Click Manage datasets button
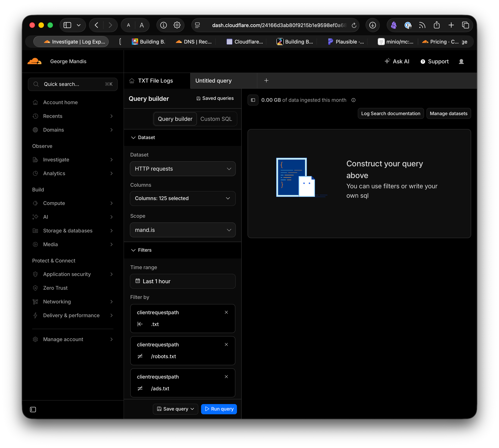This screenshot has width=499, height=448. [448, 114]
